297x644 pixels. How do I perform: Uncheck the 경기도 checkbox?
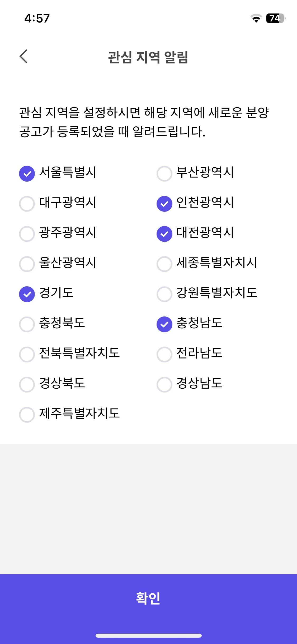click(x=27, y=294)
